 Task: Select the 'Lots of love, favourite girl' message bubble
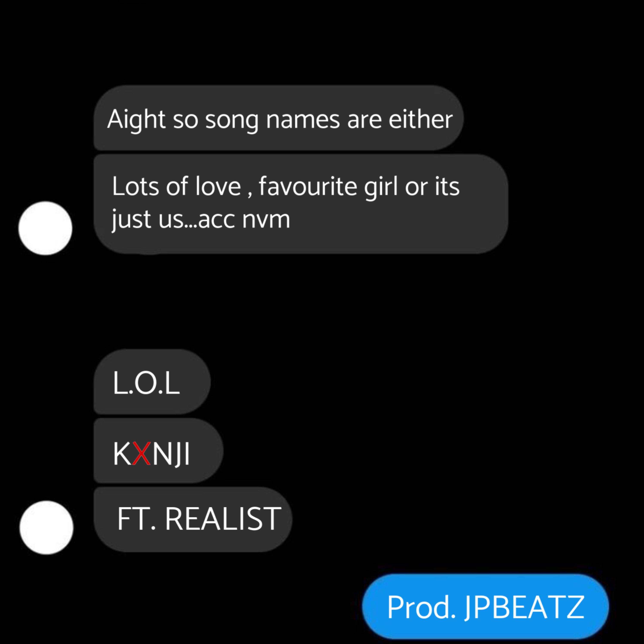pos(301,204)
